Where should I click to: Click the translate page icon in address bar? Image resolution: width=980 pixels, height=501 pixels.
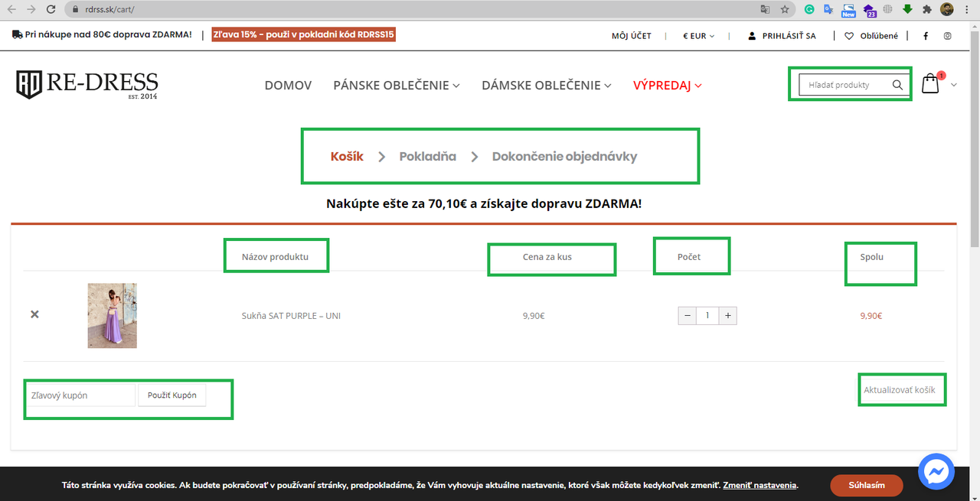point(765,10)
